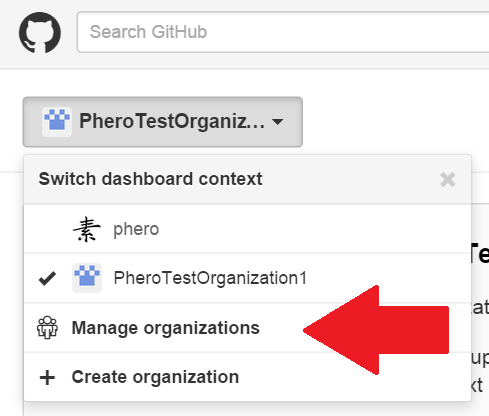This screenshot has width=489, height=416.
Task: Click the Search GitHub input field
Action: [283, 32]
